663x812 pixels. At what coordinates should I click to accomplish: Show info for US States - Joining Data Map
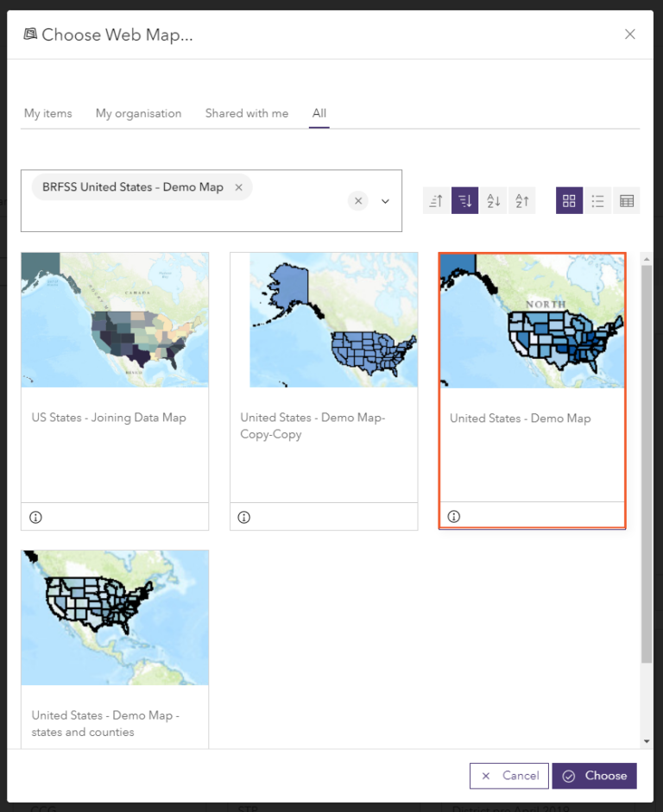[35, 518]
